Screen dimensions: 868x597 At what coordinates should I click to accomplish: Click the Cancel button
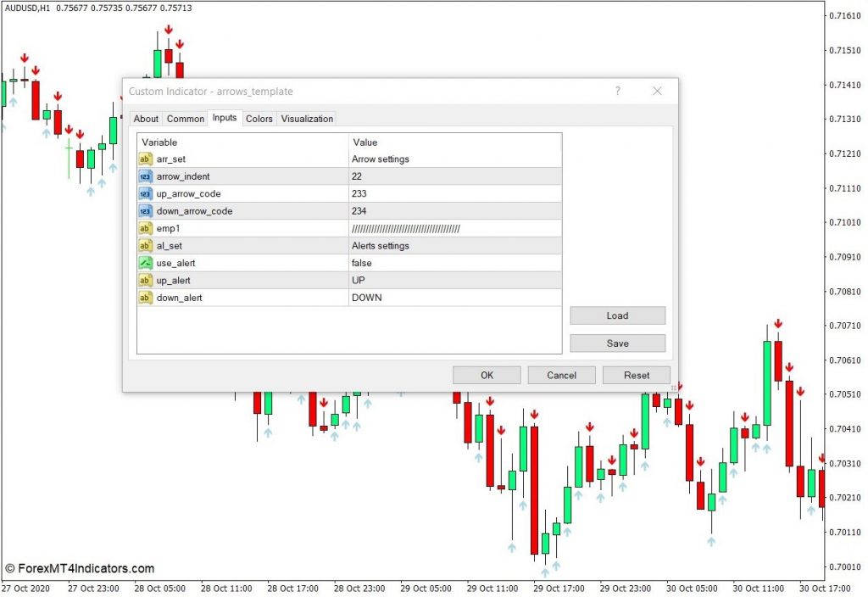[x=561, y=375]
